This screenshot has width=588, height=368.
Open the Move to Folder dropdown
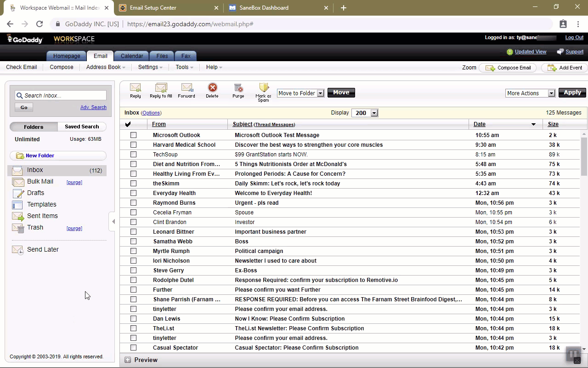(x=301, y=93)
